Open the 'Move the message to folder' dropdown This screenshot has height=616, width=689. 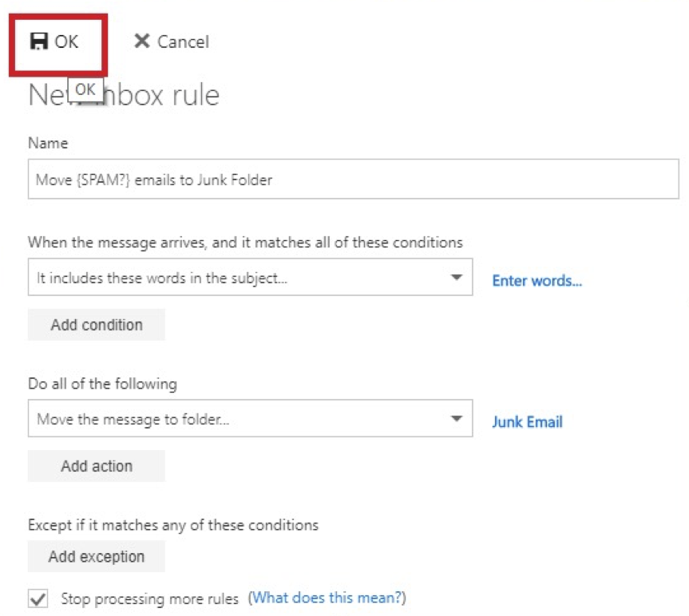tap(240, 419)
